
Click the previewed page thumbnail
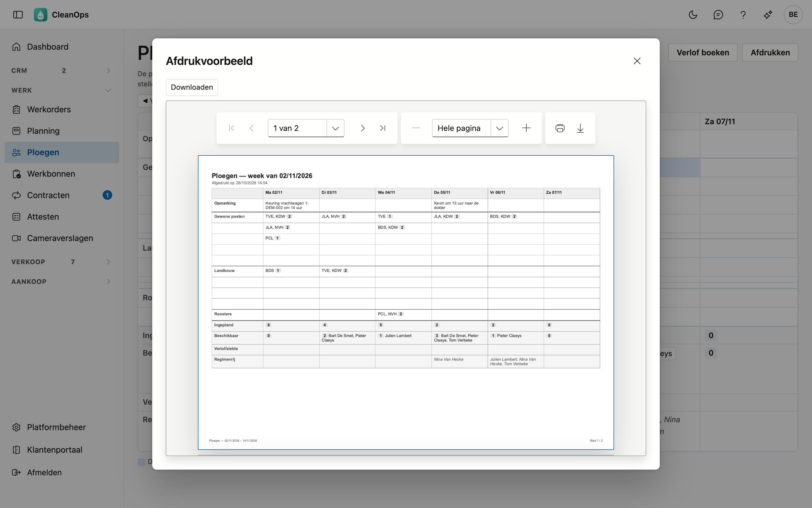[x=406, y=302]
